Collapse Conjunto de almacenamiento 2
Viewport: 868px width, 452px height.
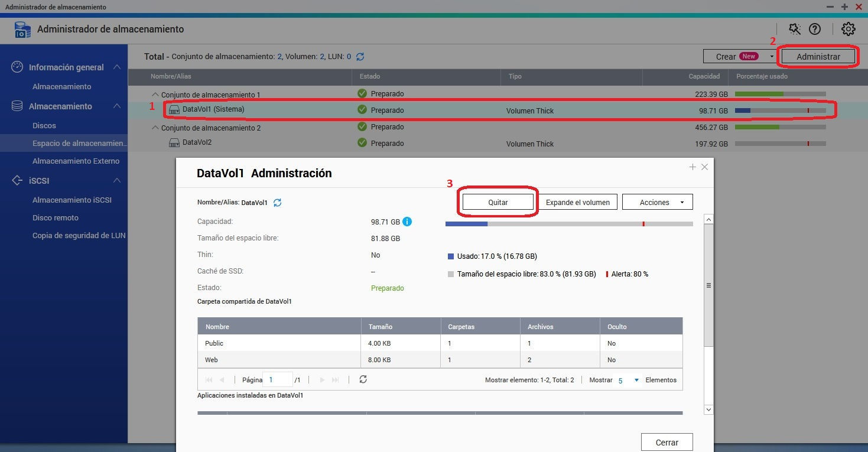click(x=155, y=128)
